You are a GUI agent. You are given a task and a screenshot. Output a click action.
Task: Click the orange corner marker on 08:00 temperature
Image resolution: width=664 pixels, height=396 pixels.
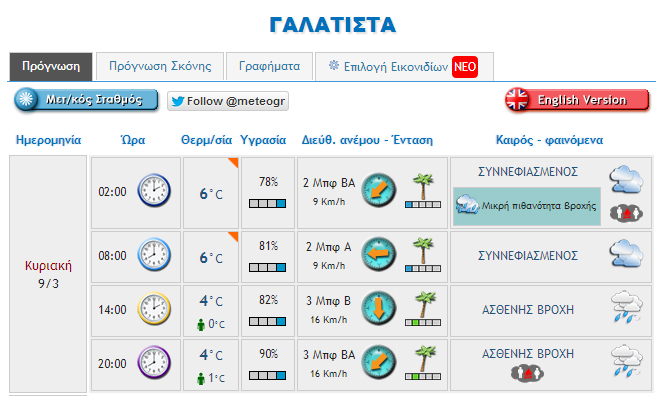pos(233,237)
